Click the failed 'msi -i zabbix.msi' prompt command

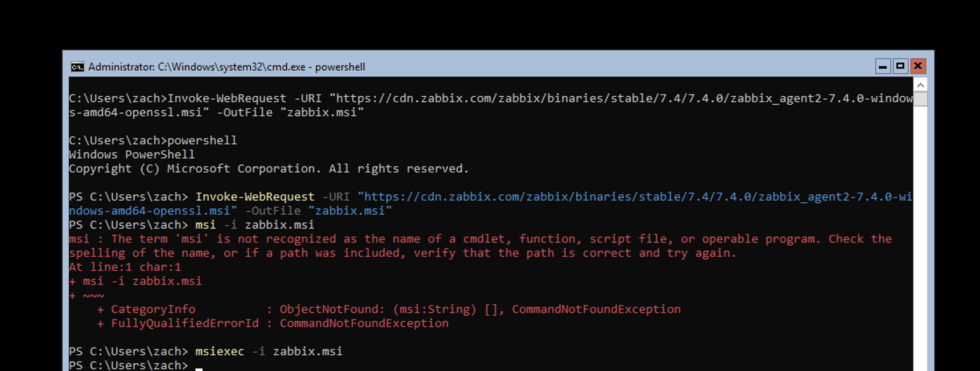click(x=255, y=225)
